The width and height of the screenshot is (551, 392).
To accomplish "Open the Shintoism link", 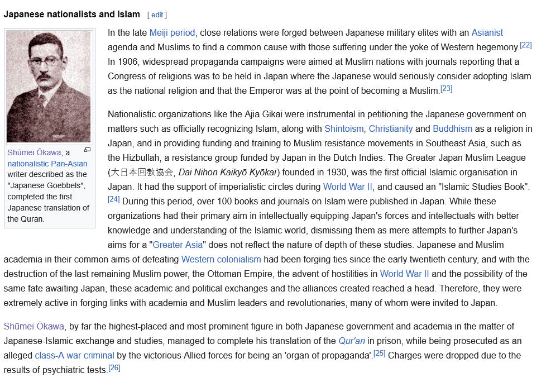I will point(344,128).
